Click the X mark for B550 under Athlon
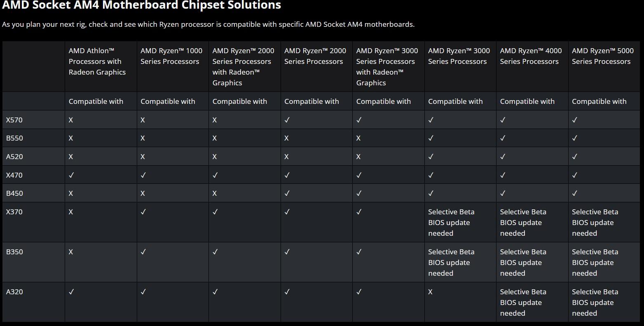Image resolution: width=644 pixels, height=326 pixels. (x=71, y=138)
